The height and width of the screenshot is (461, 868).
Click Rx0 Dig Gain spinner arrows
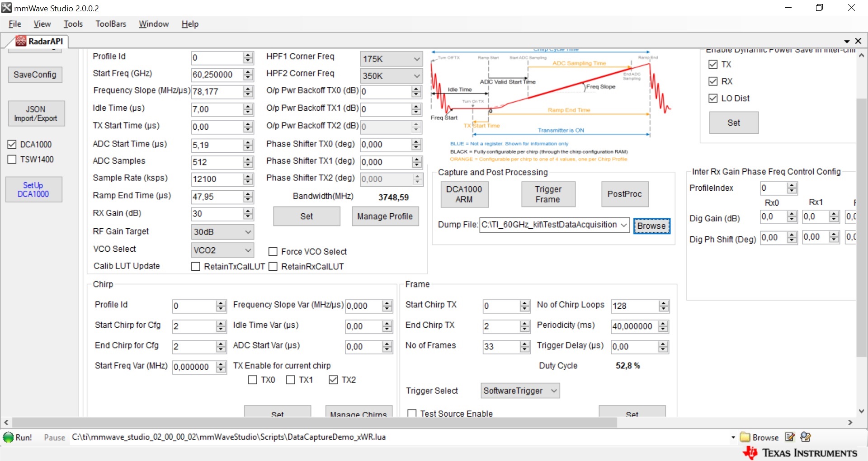click(792, 217)
